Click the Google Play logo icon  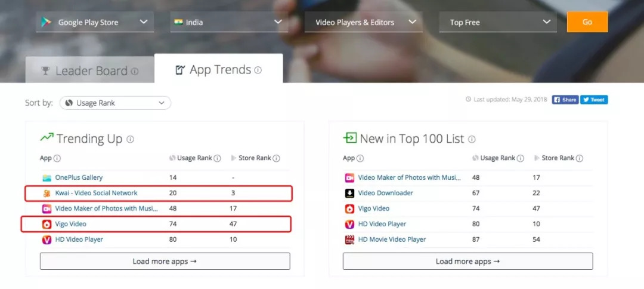[46, 22]
